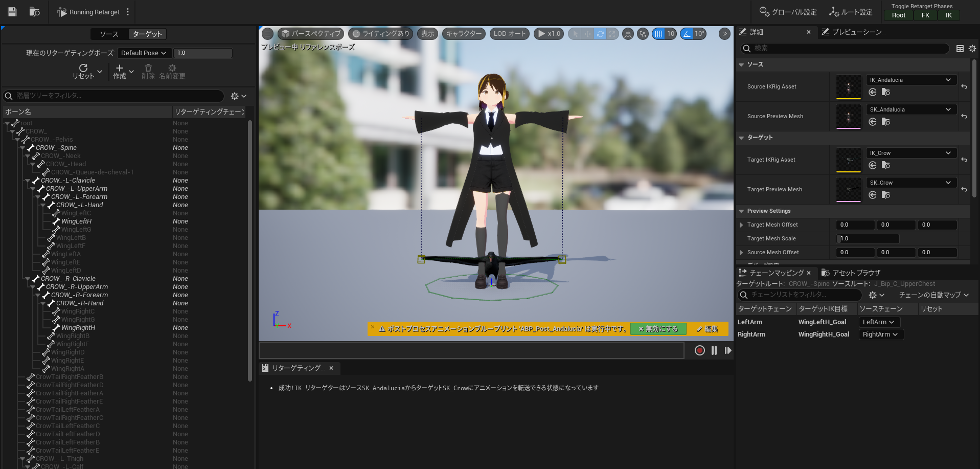Viewport: 980px width, 469px height.
Task: Create a new retarget pose with 作成
Action: tap(121, 72)
